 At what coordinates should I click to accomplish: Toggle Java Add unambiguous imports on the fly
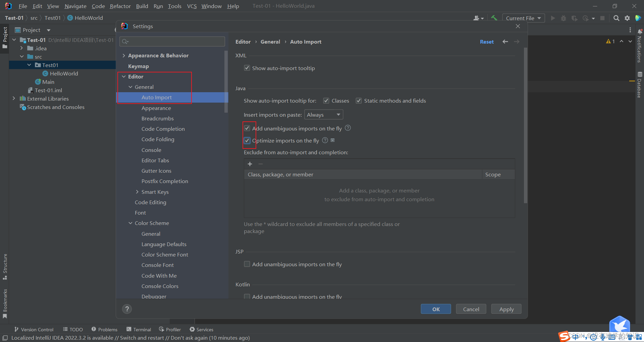pyautogui.click(x=247, y=128)
